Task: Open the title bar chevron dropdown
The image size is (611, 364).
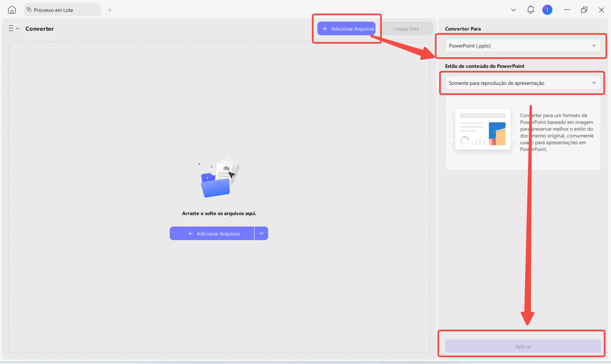Action: click(513, 10)
